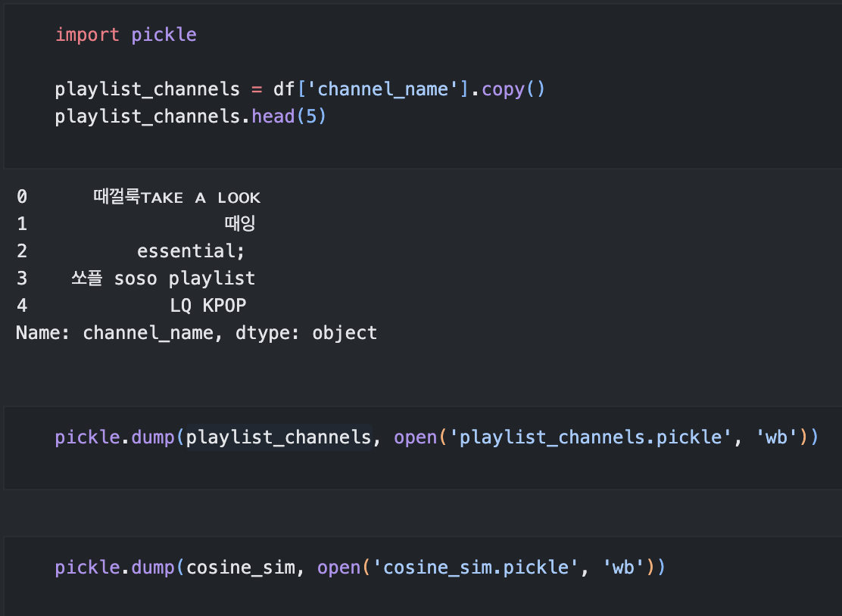
Task: Click 'wb' in the playlist_channels dump cell
Action: pyautogui.click(x=776, y=437)
